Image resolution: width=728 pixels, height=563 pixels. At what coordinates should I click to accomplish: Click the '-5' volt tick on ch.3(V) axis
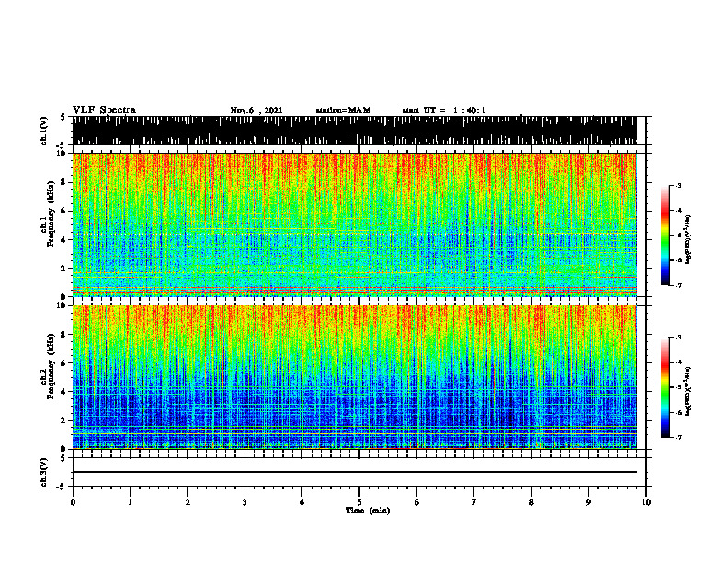click(62, 487)
